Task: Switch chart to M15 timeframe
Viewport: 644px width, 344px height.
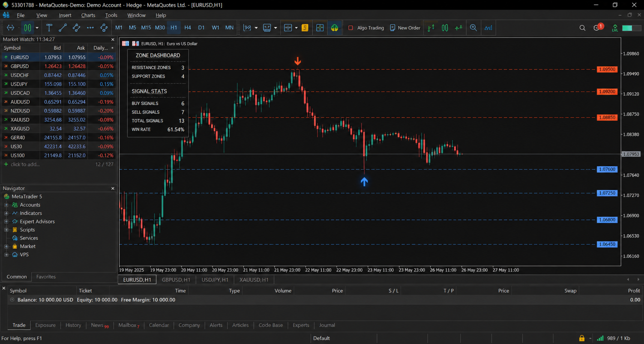Action: coord(146,28)
